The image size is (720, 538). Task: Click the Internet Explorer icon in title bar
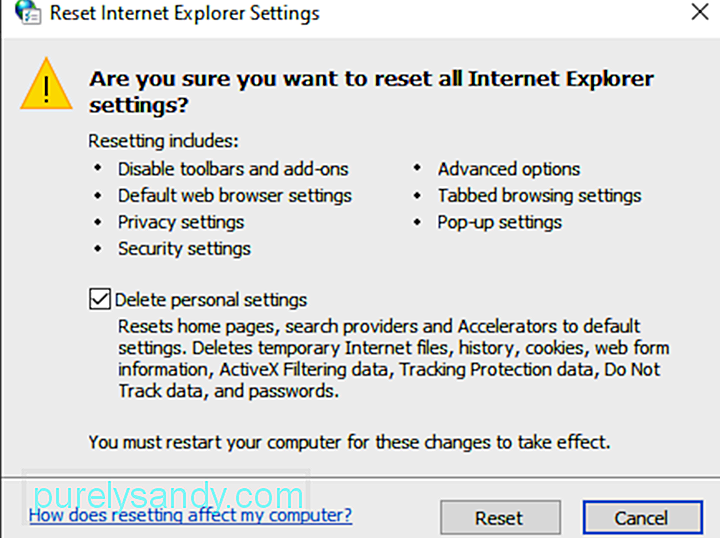(28, 12)
